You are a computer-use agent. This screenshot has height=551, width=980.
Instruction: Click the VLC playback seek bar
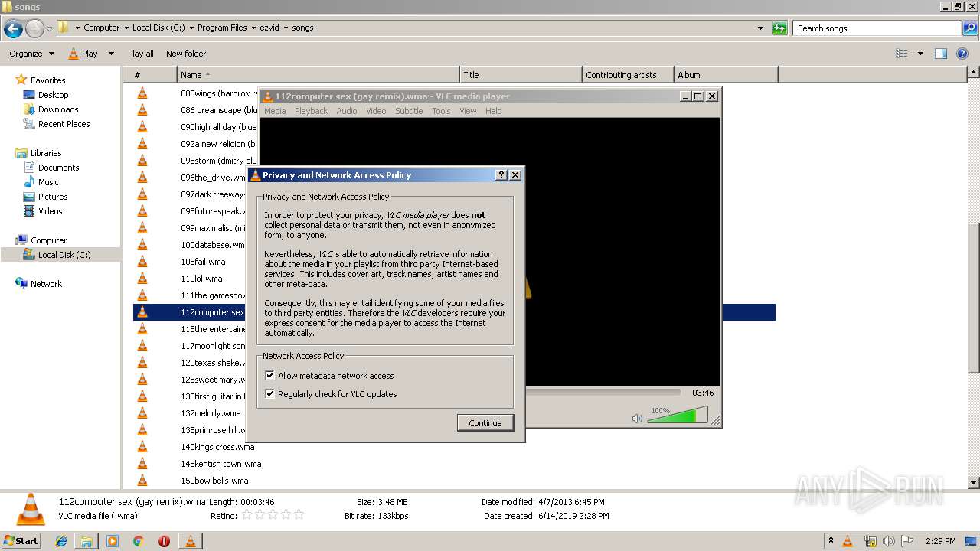tap(603, 393)
